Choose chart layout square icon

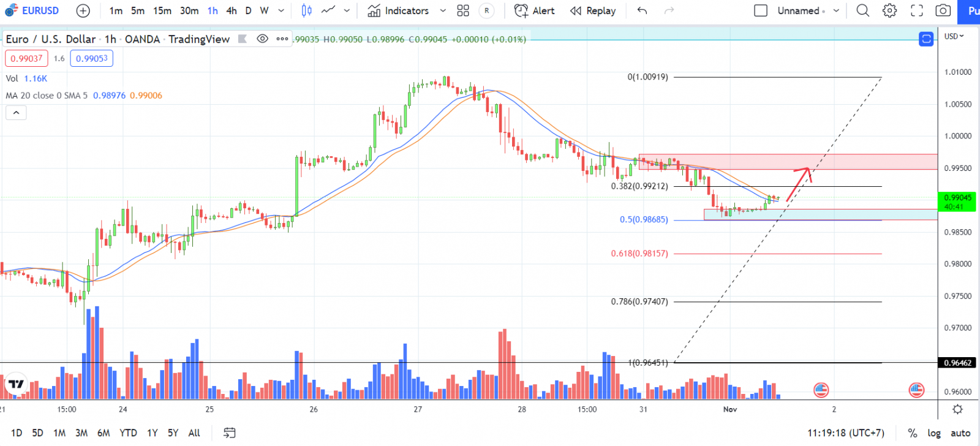(761, 10)
